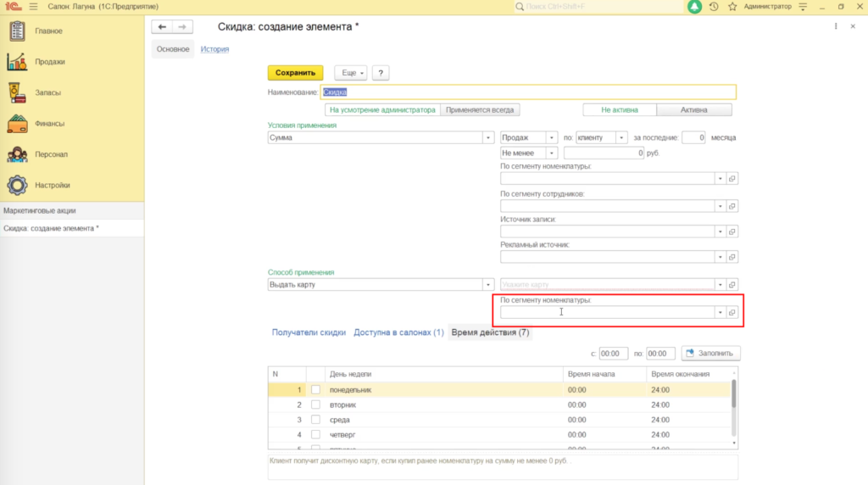This screenshot has width=868, height=485.
Task: Click the Заполнить button
Action: pos(710,354)
